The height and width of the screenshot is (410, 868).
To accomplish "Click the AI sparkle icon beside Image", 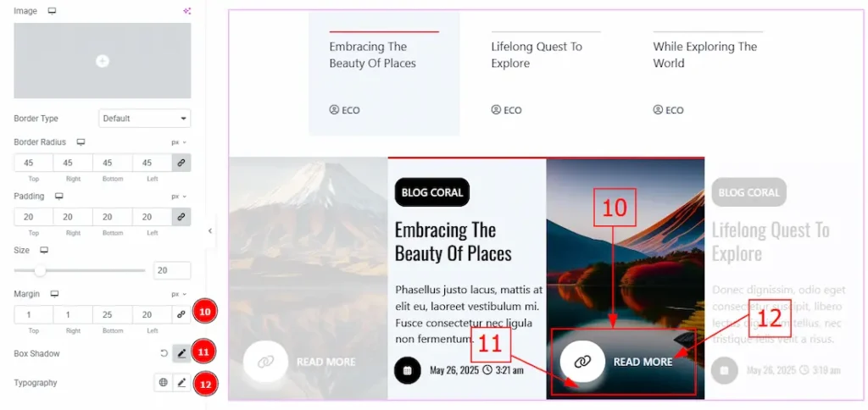I will click(x=186, y=11).
